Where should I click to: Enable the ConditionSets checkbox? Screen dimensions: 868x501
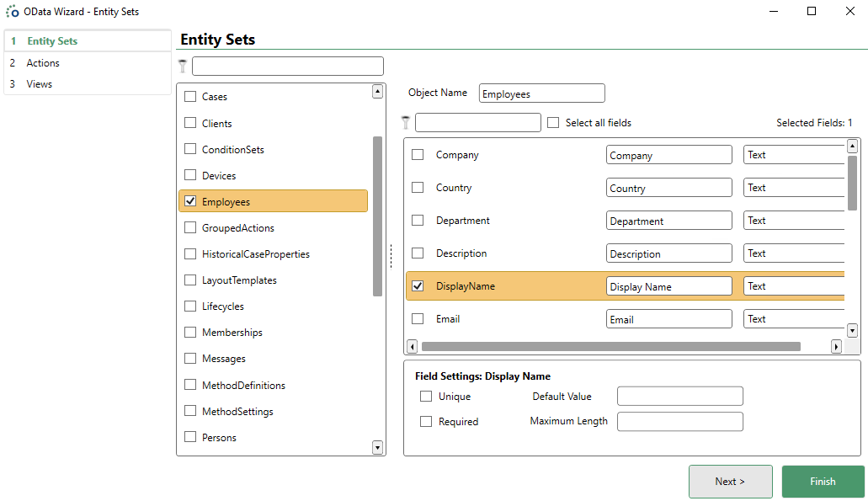tap(190, 149)
